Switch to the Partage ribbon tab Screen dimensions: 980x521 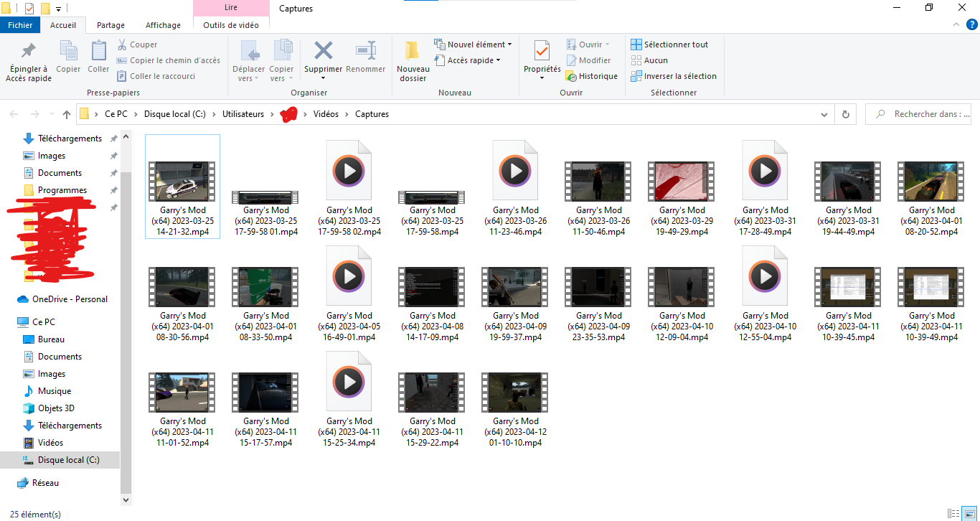click(x=110, y=25)
